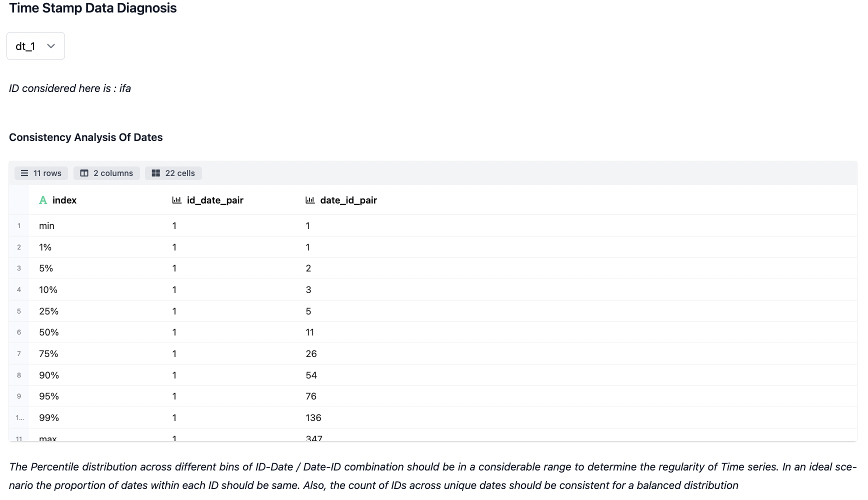
Task: Sort by the id_date_pair column header
Action: tap(215, 200)
